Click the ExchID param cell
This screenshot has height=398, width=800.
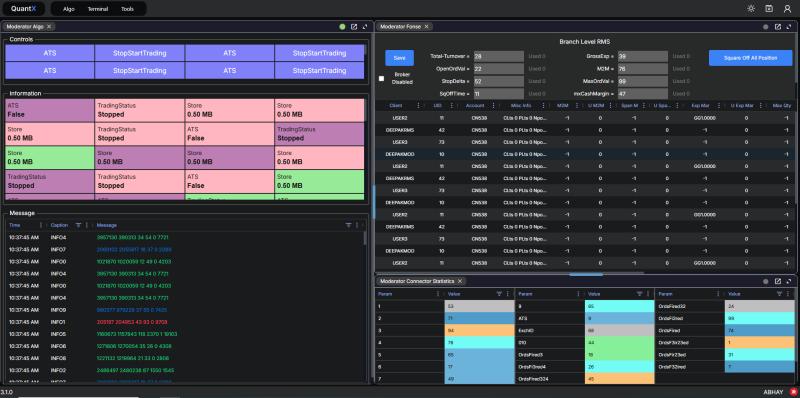point(549,330)
